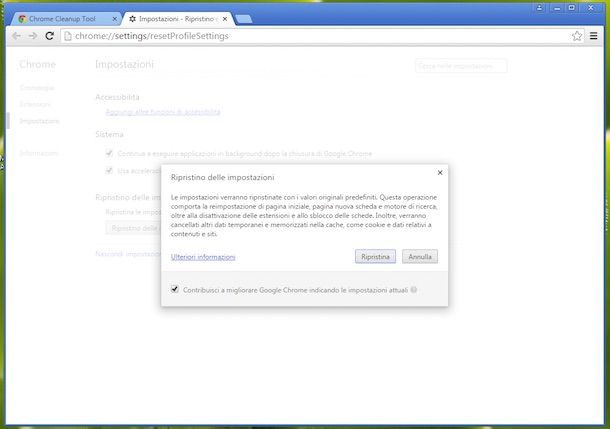The image size is (610, 429).
Task: Maximize the Chrome window
Action: point(571,7)
